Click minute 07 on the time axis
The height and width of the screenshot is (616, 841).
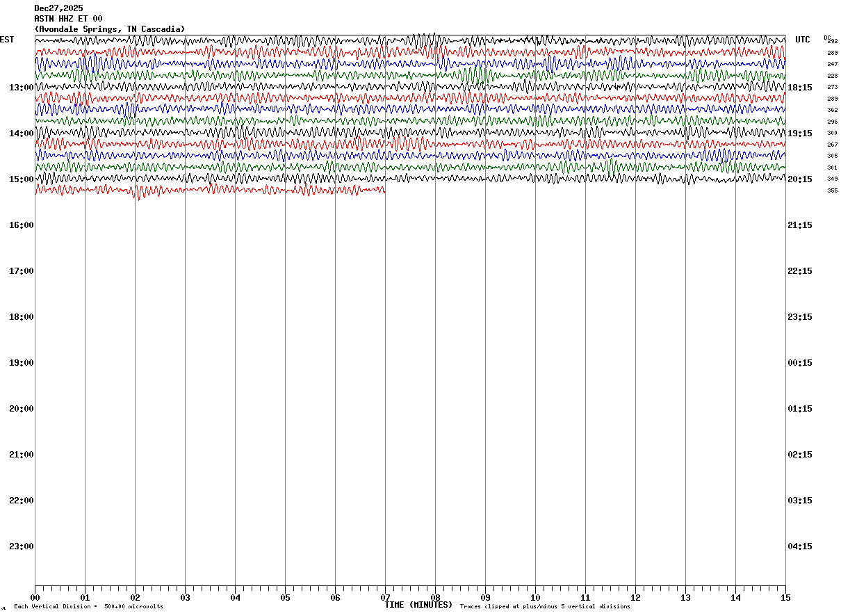click(x=385, y=597)
